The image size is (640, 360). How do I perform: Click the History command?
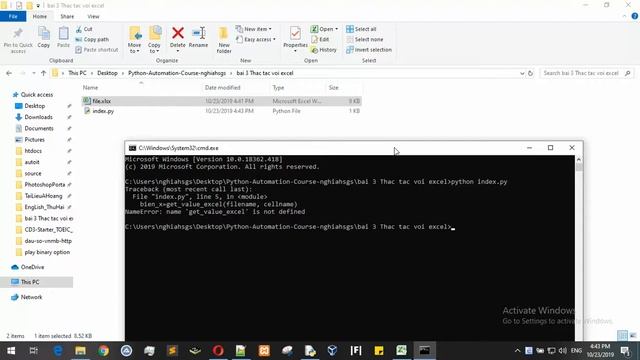point(324,50)
